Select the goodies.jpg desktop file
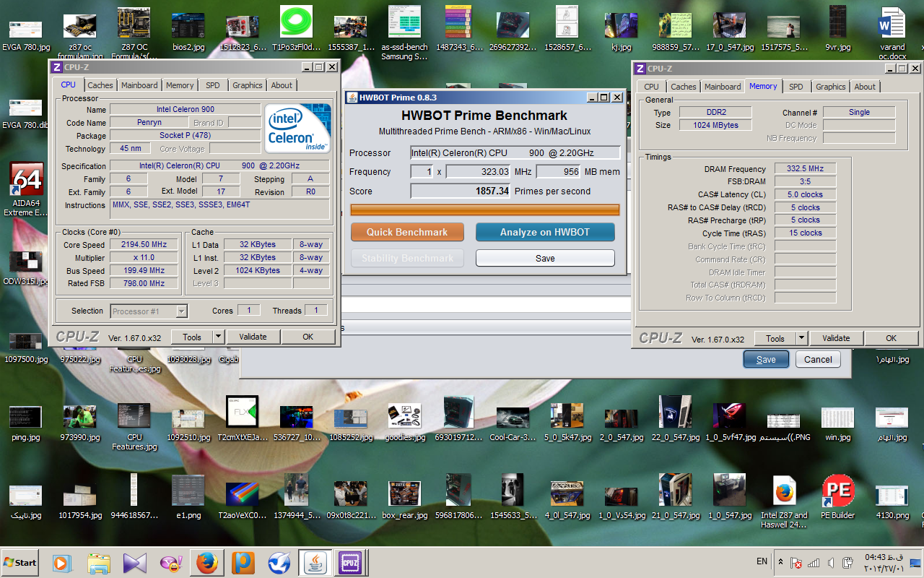 click(x=404, y=423)
